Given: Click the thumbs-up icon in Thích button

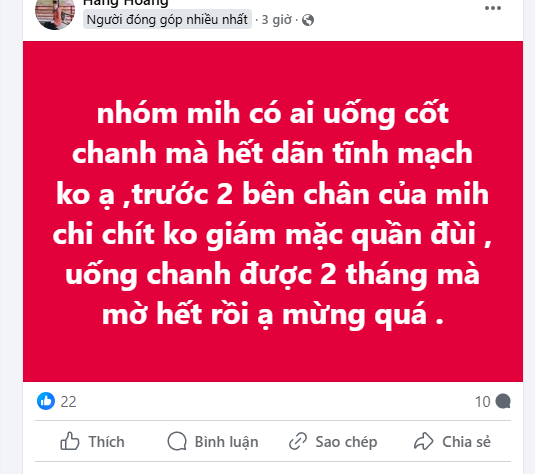Looking at the screenshot, I should point(70,441).
